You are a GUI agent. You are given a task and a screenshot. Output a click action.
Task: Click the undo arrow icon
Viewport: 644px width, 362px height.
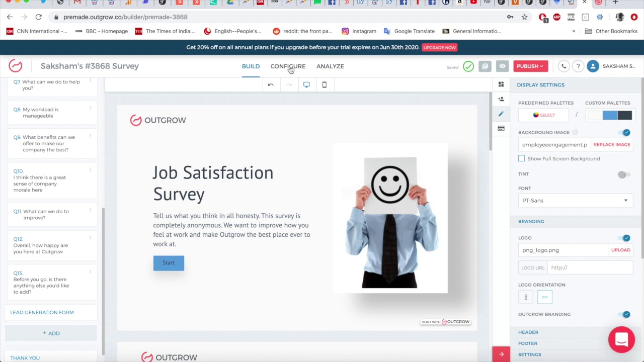(x=271, y=84)
